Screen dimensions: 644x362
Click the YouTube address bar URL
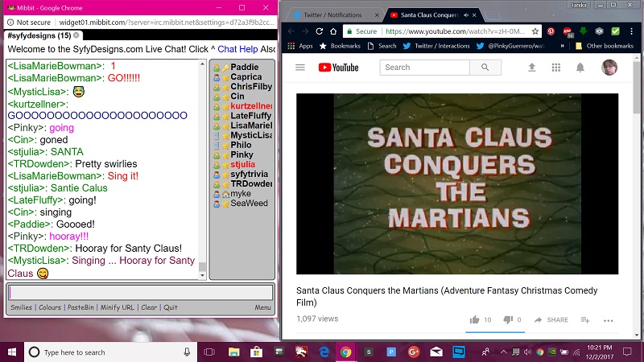455,31
